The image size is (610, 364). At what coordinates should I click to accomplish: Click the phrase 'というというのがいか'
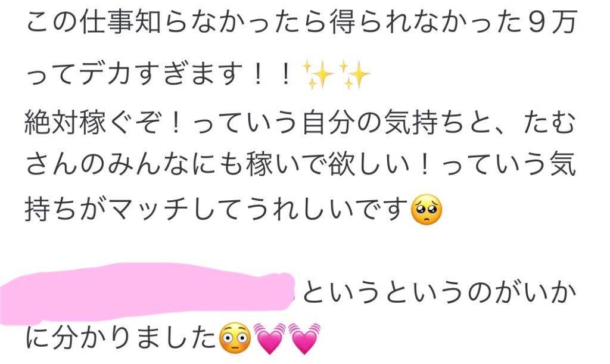439,292
